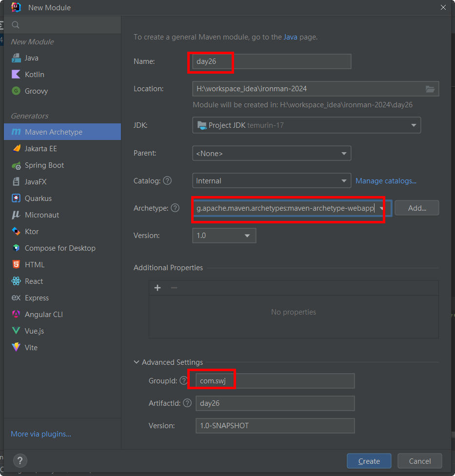Focus the Location field
This screenshot has width=455, height=476.
(x=316, y=89)
